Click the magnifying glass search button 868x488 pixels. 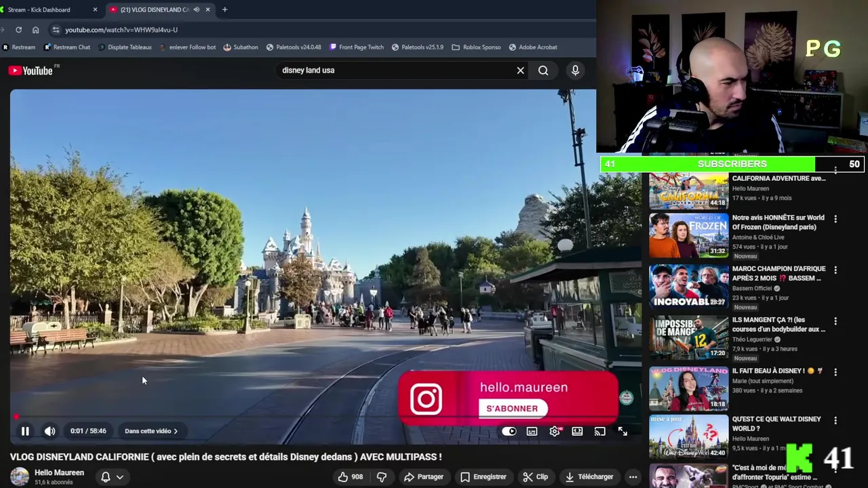pos(543,70)
